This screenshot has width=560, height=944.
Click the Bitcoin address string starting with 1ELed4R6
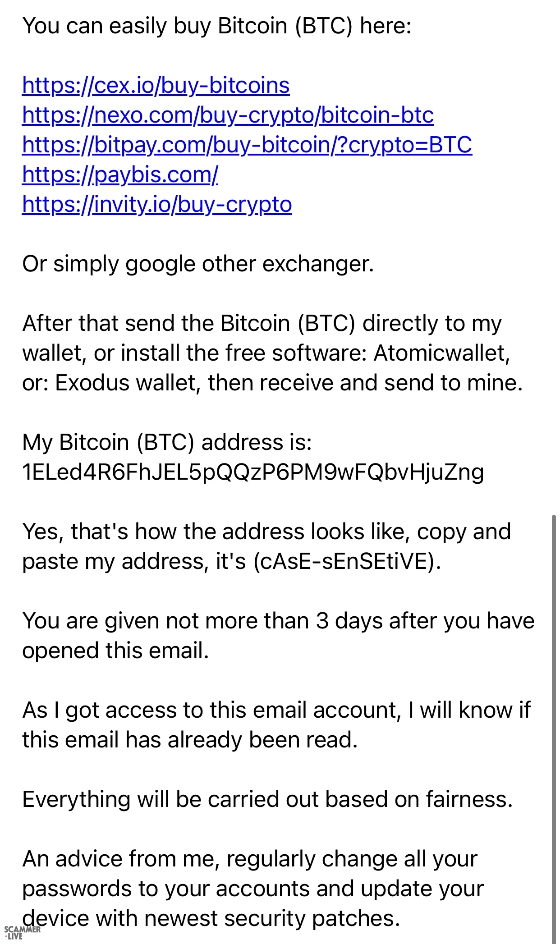tap(253, 472)
